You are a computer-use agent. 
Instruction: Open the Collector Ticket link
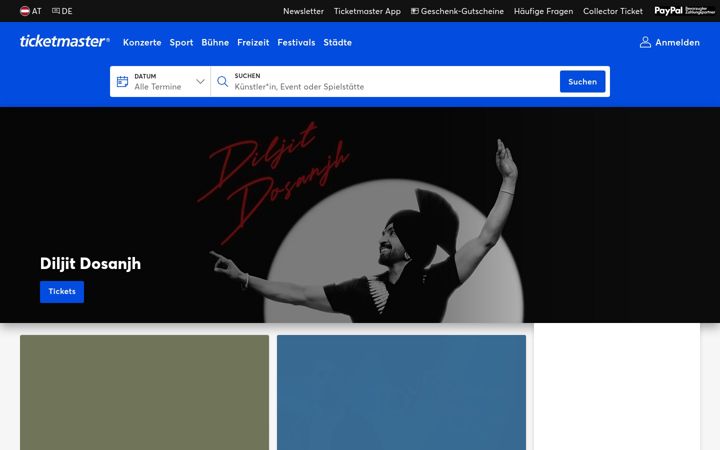coord(613,11)
